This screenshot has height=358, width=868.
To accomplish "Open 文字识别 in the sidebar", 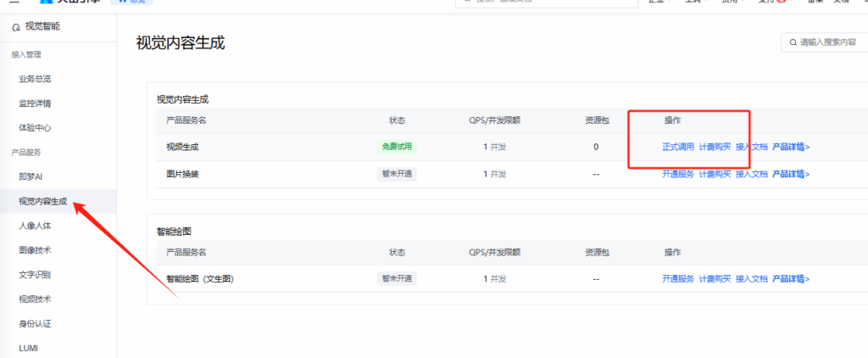I will (35, 275).
